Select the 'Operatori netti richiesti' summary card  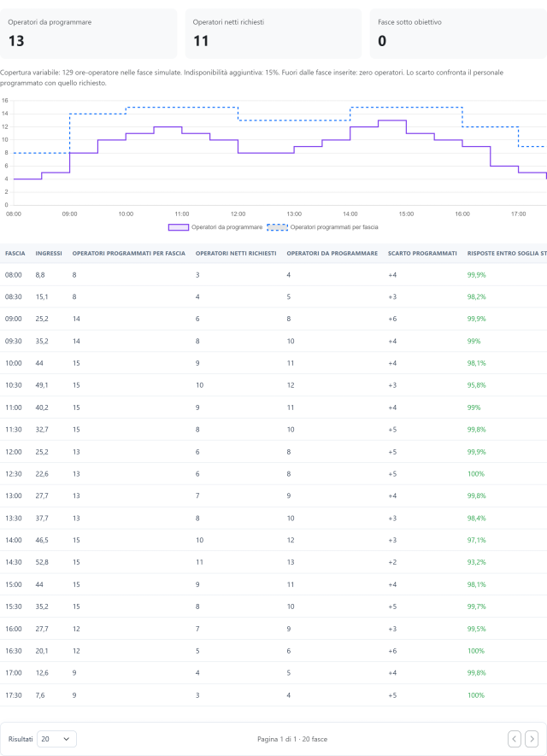coord(273,34)
